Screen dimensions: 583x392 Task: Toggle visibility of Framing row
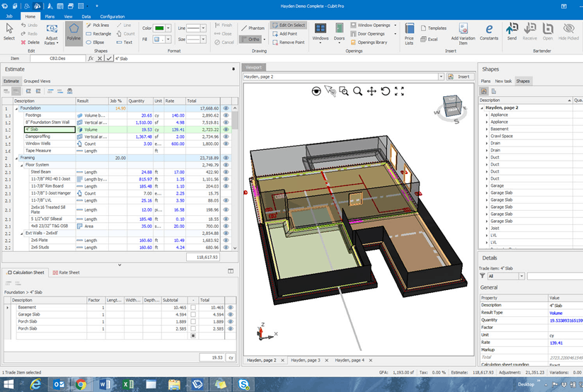(226, 158)
